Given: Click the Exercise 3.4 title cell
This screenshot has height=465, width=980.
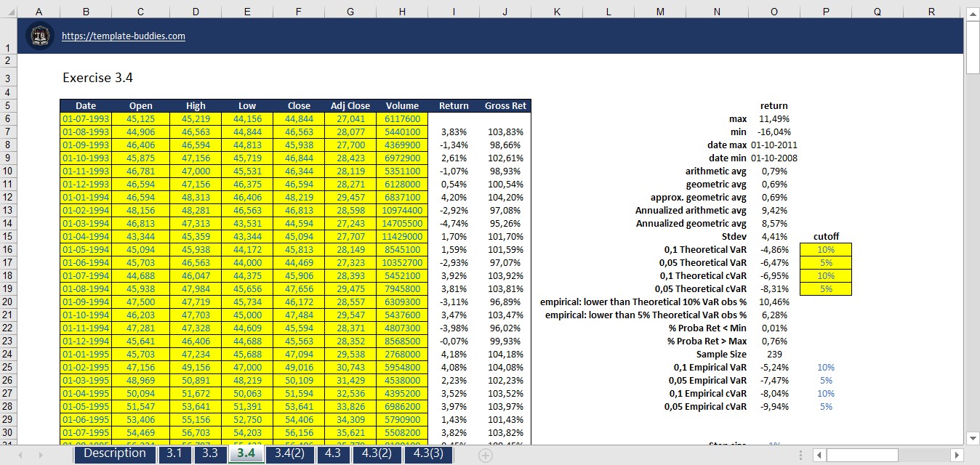Looking at the screenshot, I should pyautogui.click(x=97, y=78).
